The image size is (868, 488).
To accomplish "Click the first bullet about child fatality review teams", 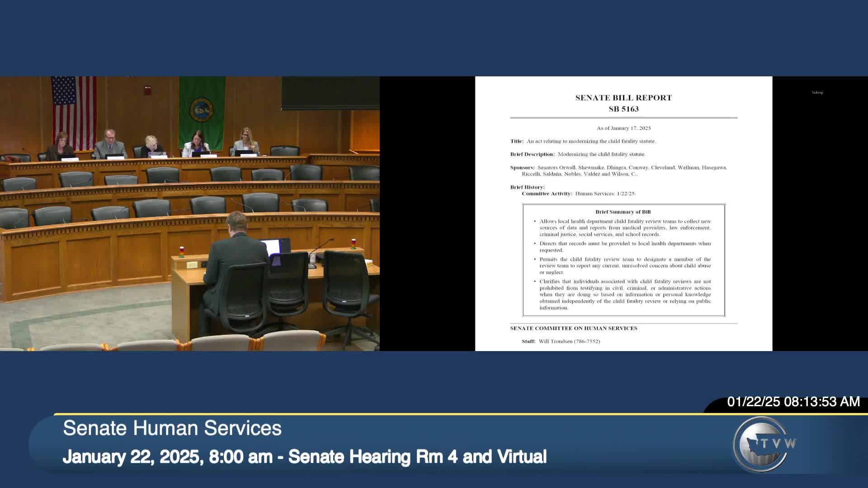I will [624, 228].
